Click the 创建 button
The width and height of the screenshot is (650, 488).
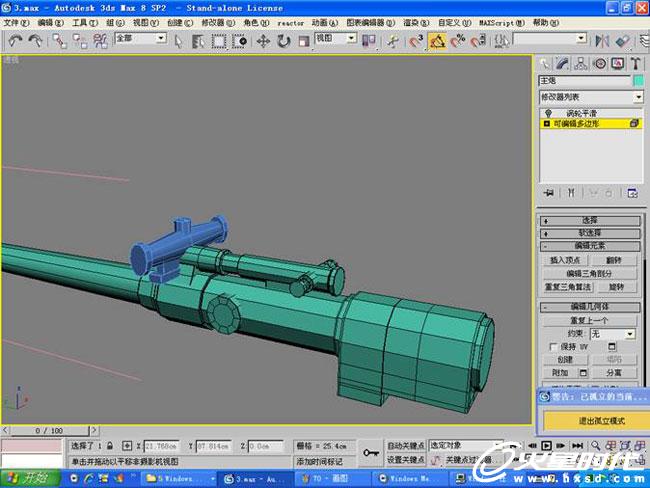[565, 359]
